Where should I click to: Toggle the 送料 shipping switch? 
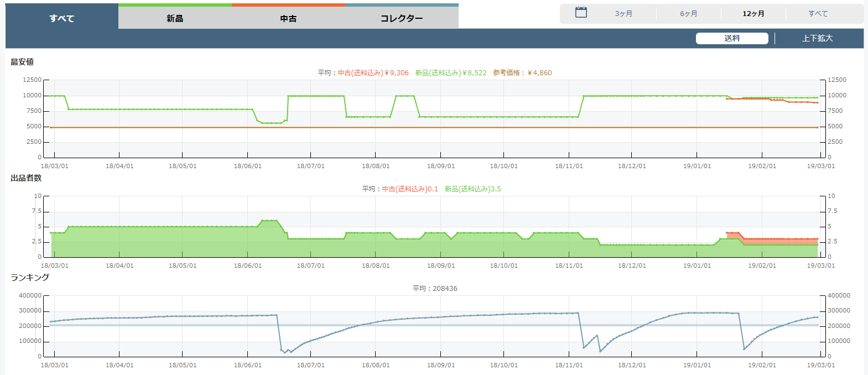coord(732,38)
